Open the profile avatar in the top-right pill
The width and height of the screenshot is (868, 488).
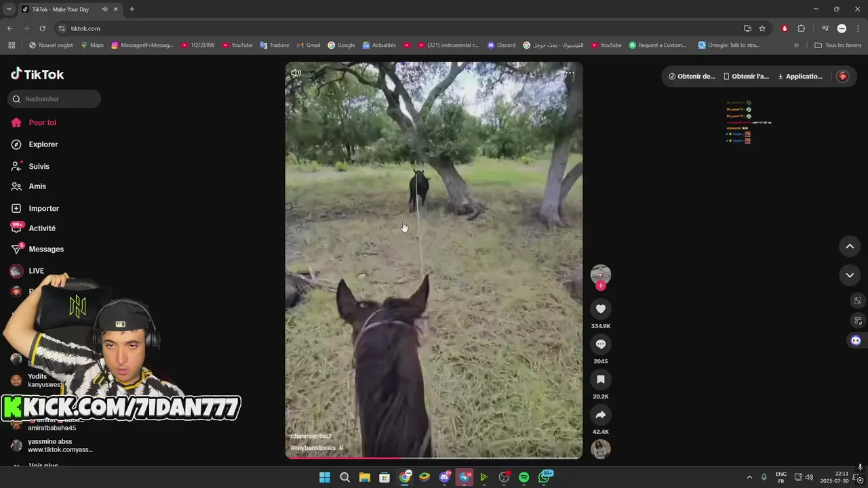(843, 77)
